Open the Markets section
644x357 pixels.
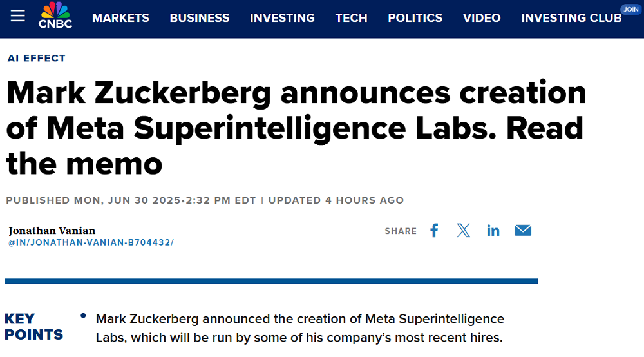click(x=120, y=18)
